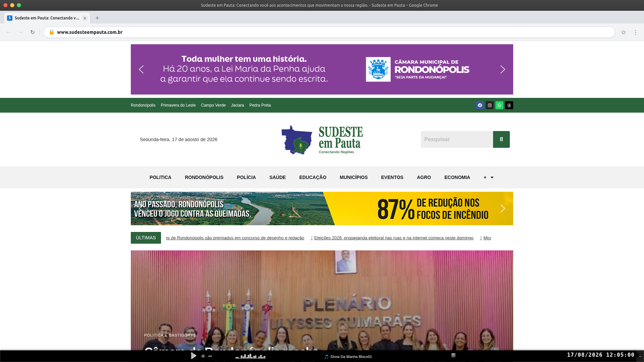The height and width of the screenshot is (362, 644).
Task: Open the WhatsApp social icon
Action: pos(499,105)
